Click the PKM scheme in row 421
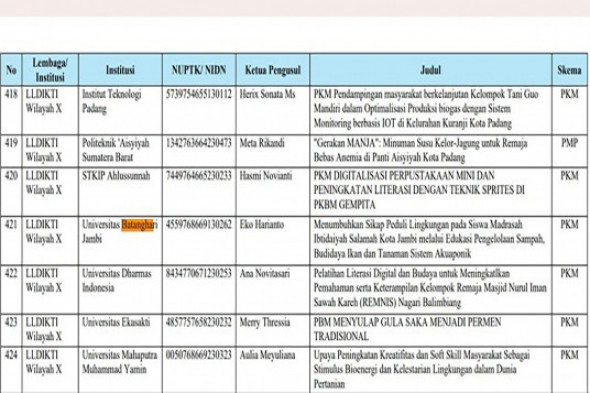Image resolution: width=590 pixels, height=393 pixels. 569,225
